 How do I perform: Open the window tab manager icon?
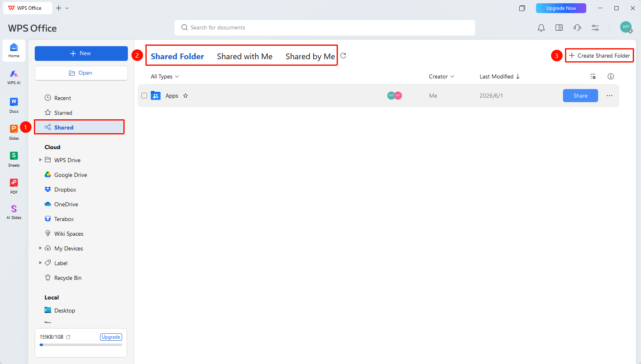point(522,8)
